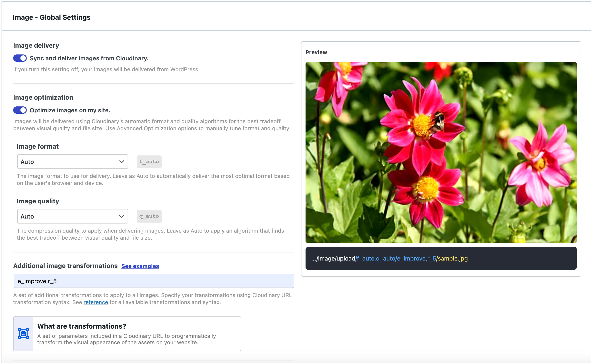This screenshot has width=592, height=364.
Task: Click the 'Image - Global Settings' title
Action: tap(52, 17)
